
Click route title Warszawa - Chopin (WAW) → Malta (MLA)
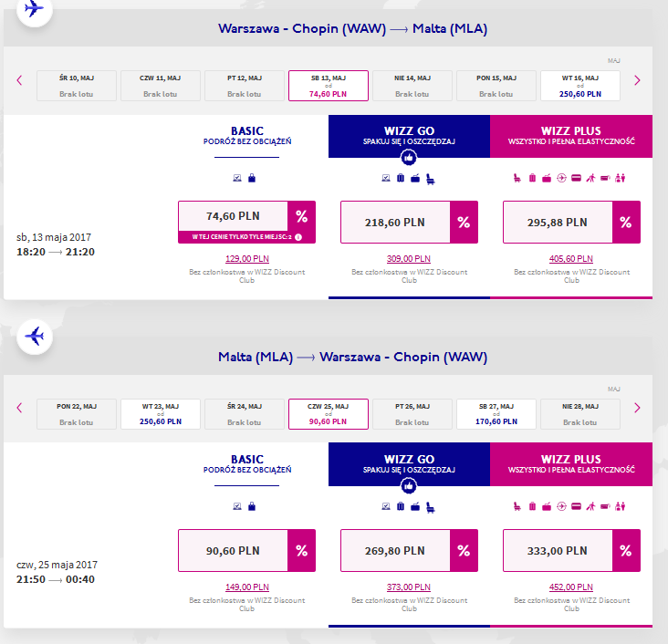pyautogui.click(x=353, y=28)
